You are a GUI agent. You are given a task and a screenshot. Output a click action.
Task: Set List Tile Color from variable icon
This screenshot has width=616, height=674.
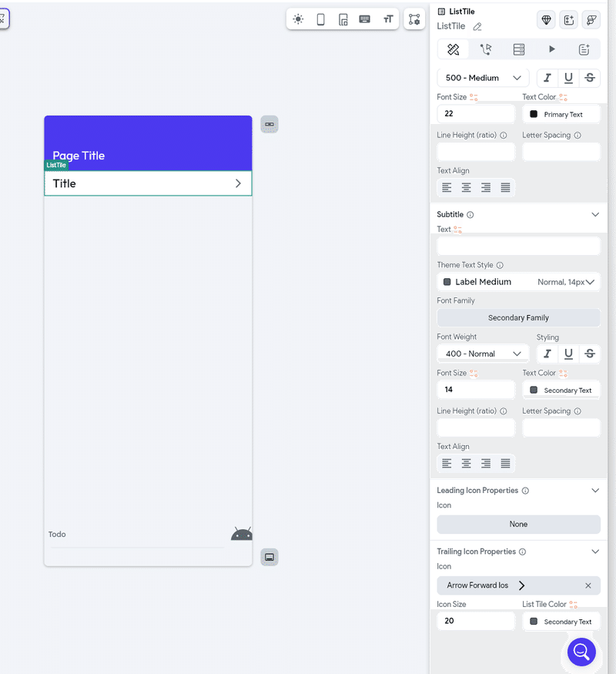(x=574, y=605)
